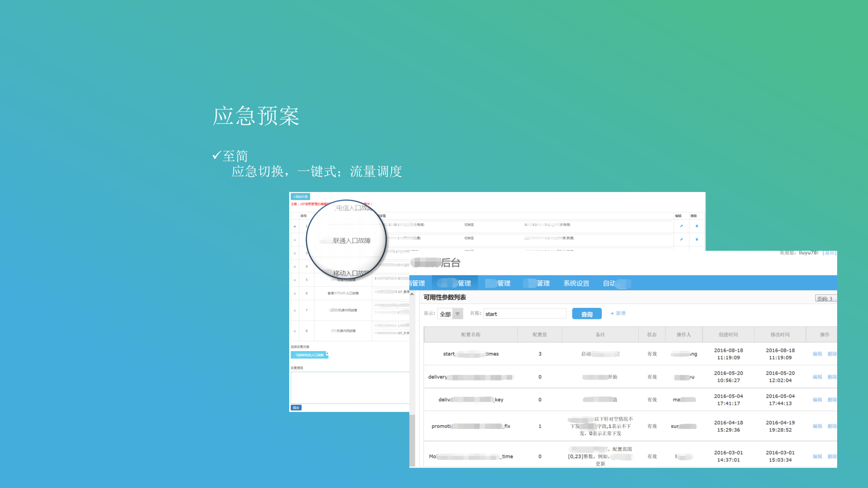Screen dimensions: 868x488
Task: Check the checkbox for the 机房内网故障 row 7
Action: 295,310
